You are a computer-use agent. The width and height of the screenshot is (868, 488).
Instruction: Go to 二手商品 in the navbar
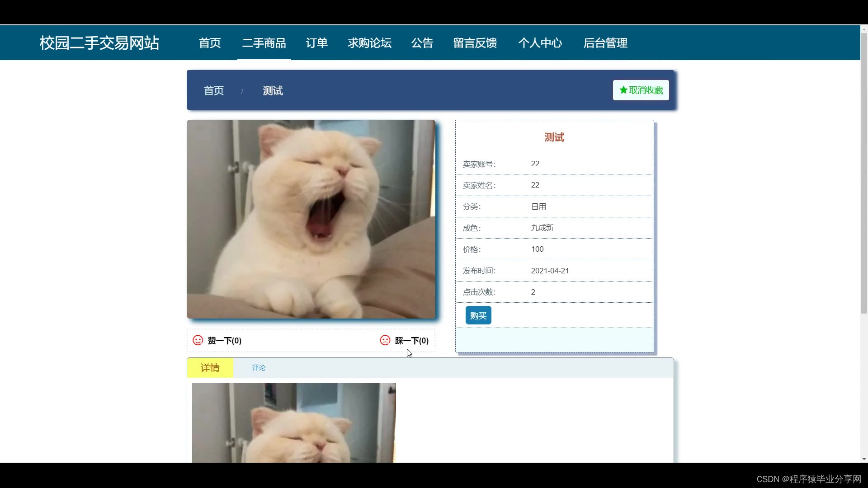tap(264, 43)
